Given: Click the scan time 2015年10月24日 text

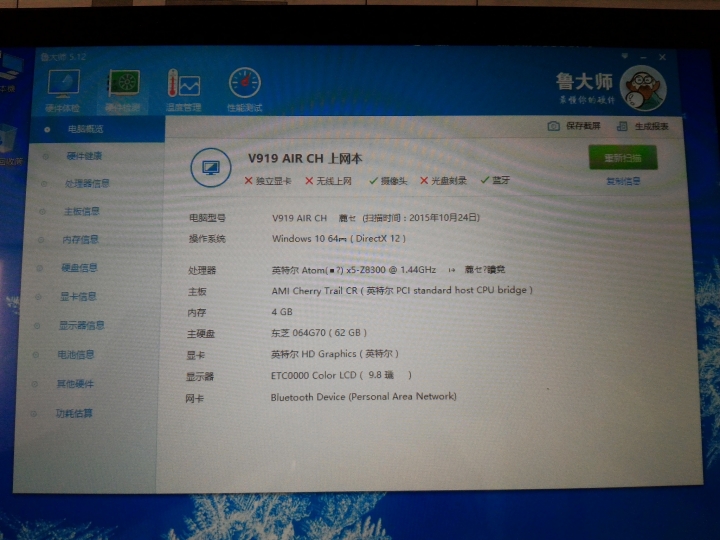Looking at the screenshot, I should [x=421, y=218].
